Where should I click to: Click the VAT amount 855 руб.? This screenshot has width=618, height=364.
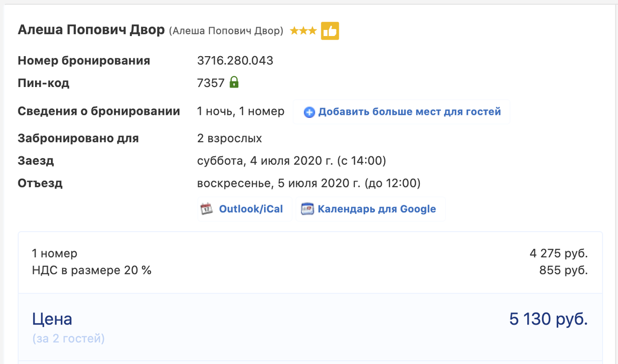pyautogui.click(x=564, y=270)
